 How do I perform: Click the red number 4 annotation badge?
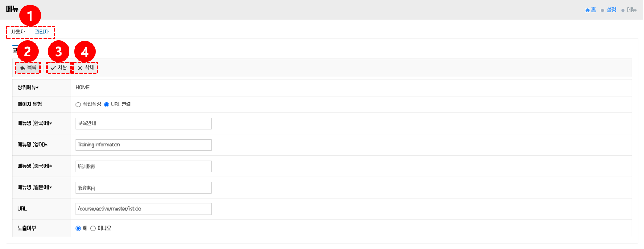pos(85,52)
